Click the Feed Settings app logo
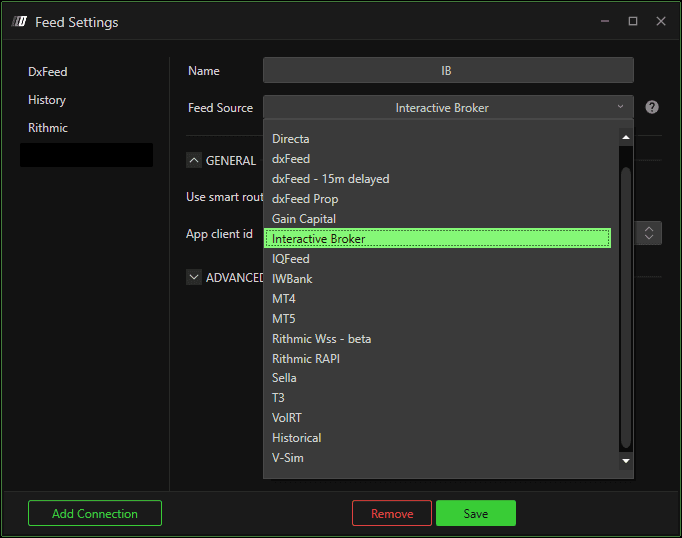 (19, 21)
